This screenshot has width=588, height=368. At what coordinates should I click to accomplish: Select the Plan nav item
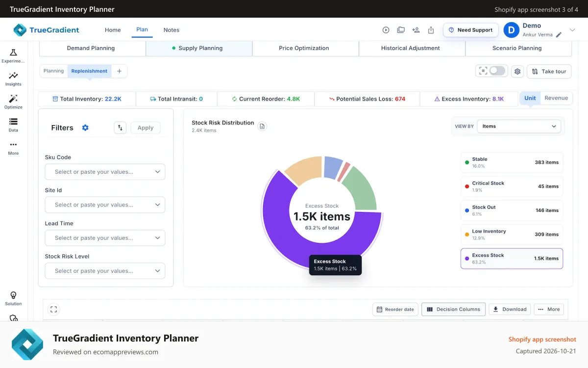[142, 29]
